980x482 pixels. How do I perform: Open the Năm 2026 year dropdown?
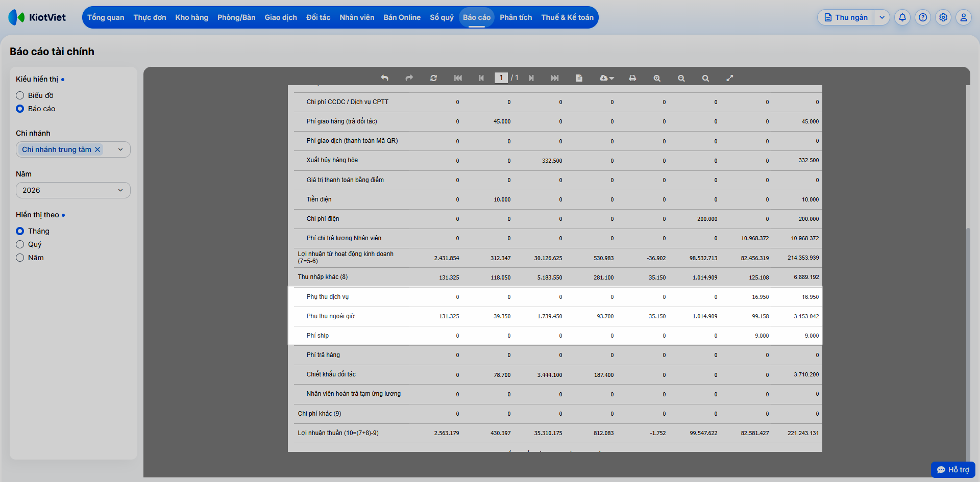73,190
